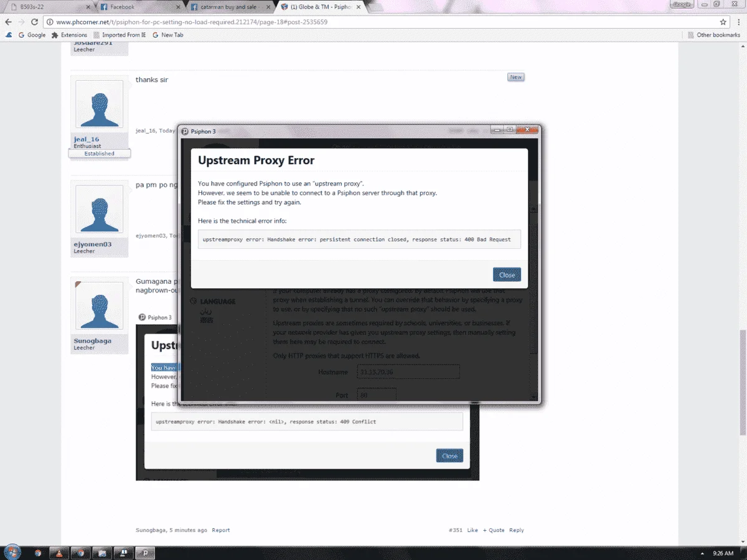Click the jeal_16 username link
This screenshot has height=560, width=747.
pyautogui.click(x=87, y=139)
